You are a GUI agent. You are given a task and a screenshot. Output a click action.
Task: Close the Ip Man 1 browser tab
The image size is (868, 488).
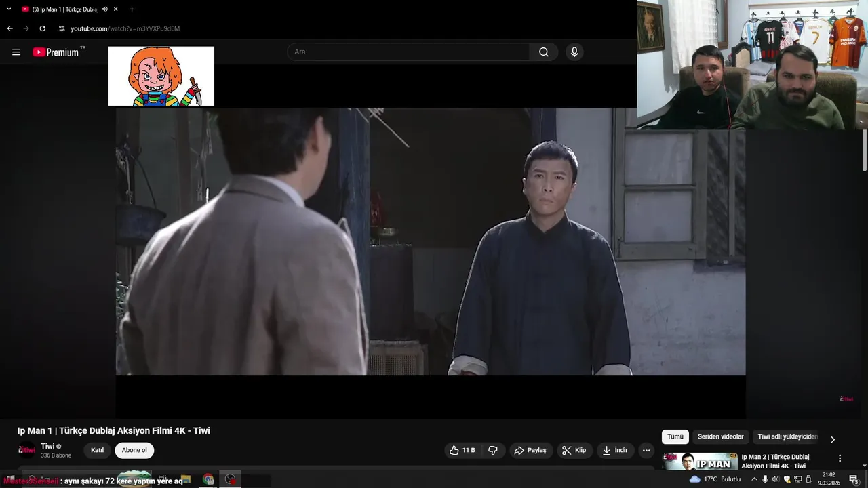(x=116, y=9)
